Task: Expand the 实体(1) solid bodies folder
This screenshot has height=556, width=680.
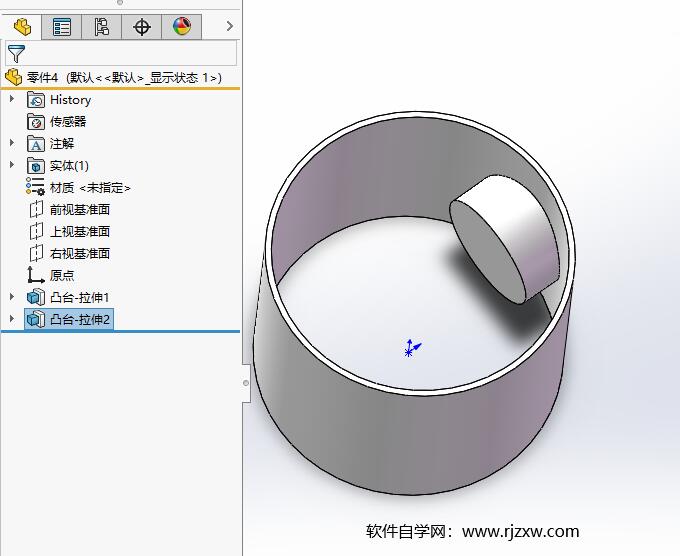Action: (x=12, y=165)
